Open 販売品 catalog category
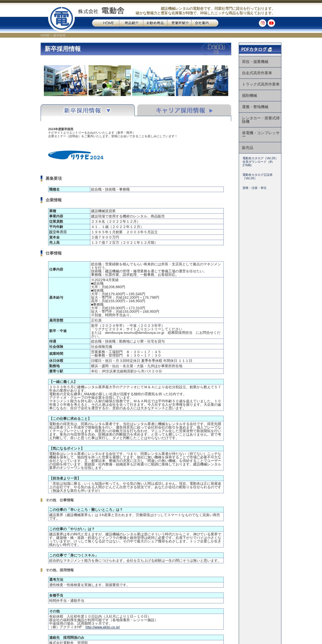Screen dimensions: 322x644 point(260,148)
